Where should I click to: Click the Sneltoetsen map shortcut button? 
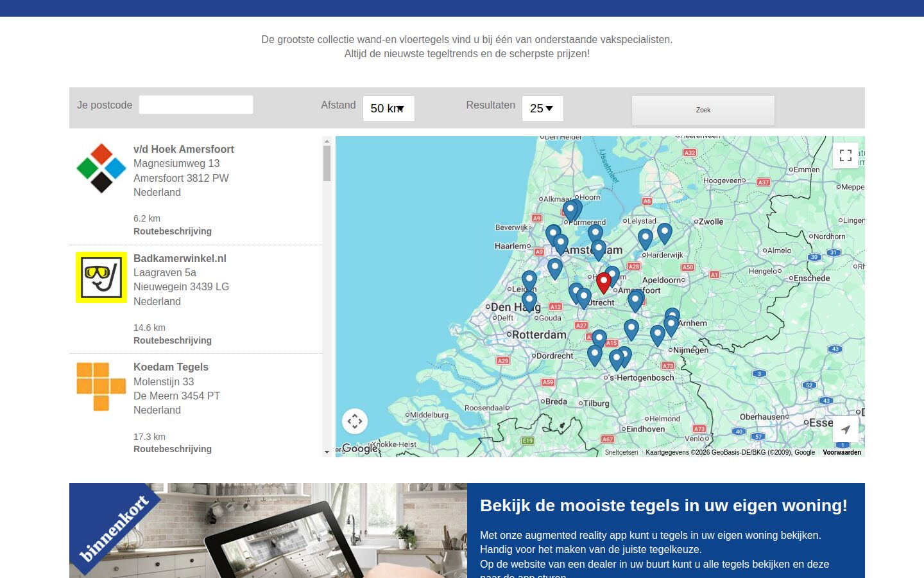621,452
